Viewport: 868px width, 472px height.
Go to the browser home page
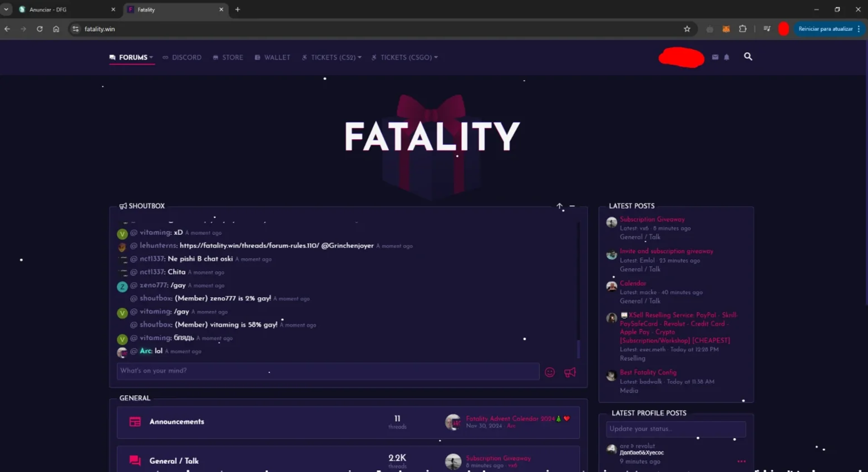[x=56, y=29]
